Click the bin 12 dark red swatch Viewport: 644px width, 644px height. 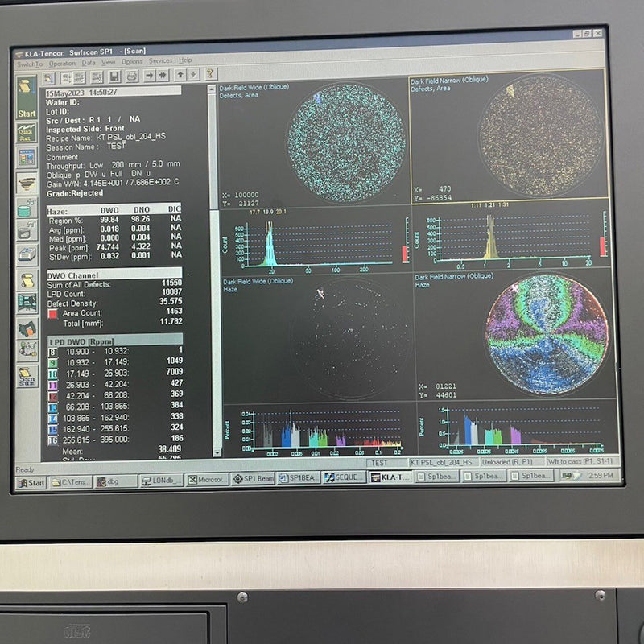coord(52,396)
